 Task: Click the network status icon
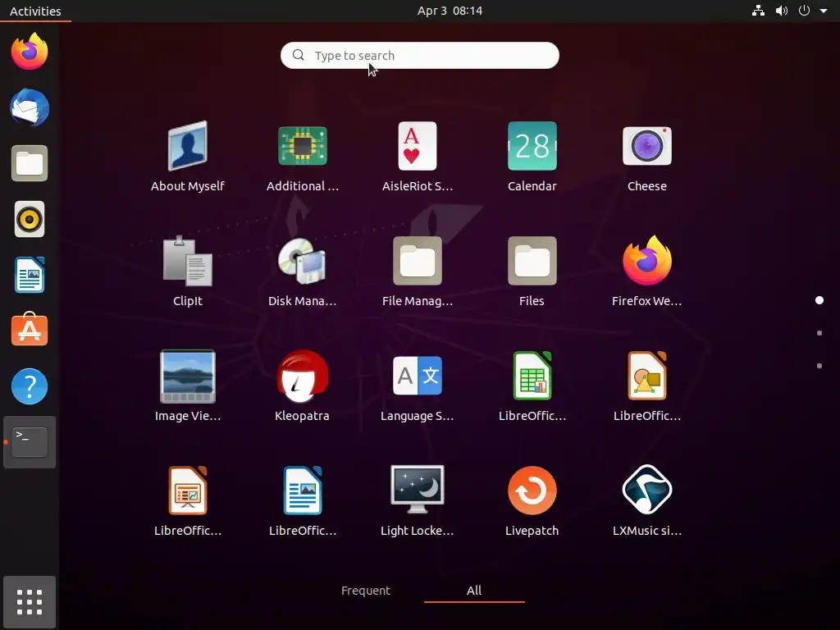tap(758, 11)
